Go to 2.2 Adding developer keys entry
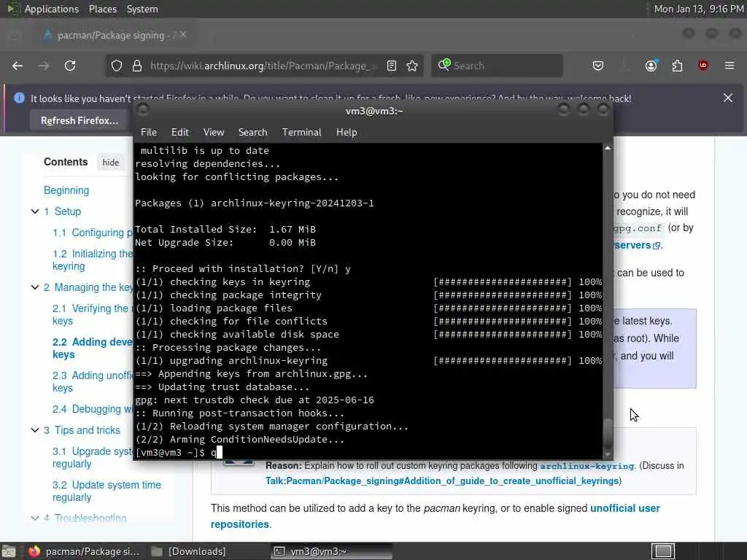Viewport: 747px width, 560px height. pyautogui.click(x=93, y=348)
